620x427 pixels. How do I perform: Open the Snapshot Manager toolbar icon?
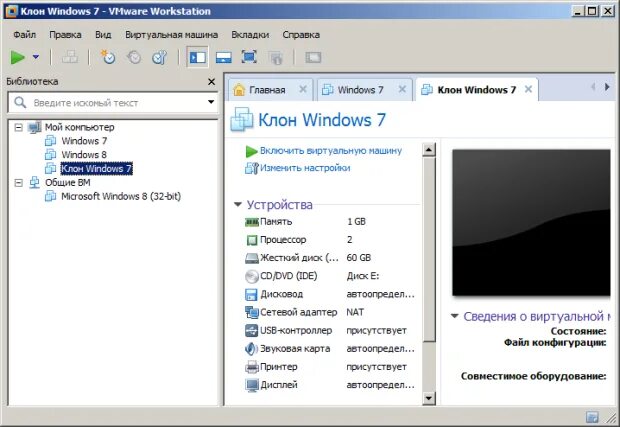(x=160, y=57)
